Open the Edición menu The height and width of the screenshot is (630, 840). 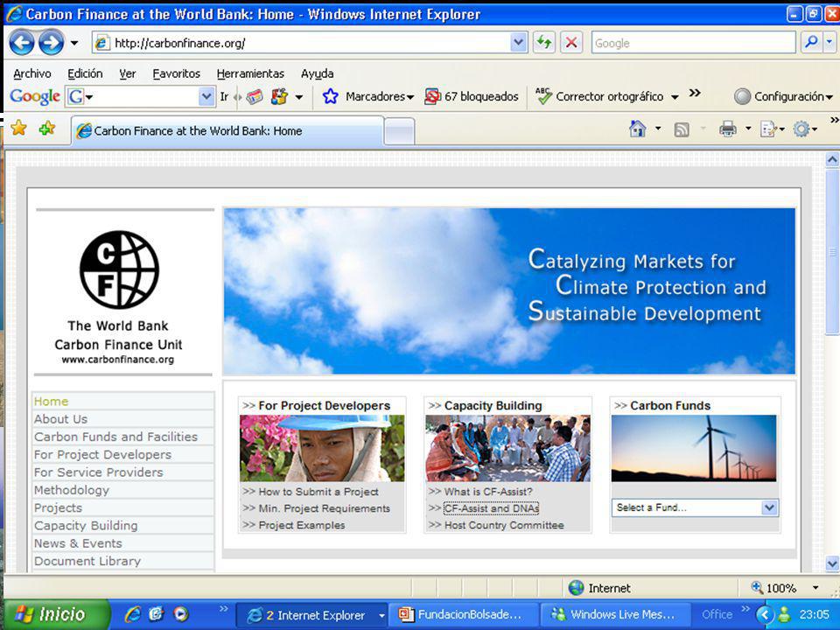pyautogui.click(x=85, y=73)
